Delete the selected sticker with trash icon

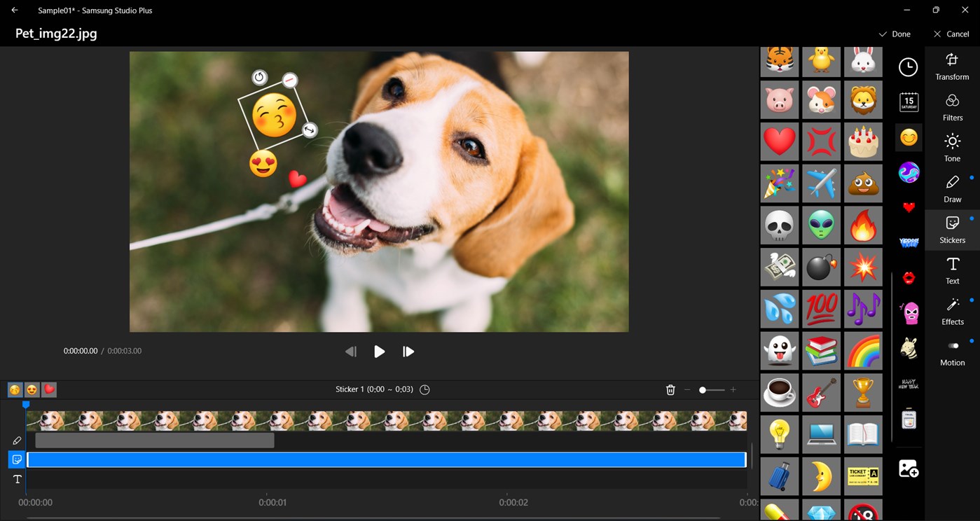click(x=670, y=390)
